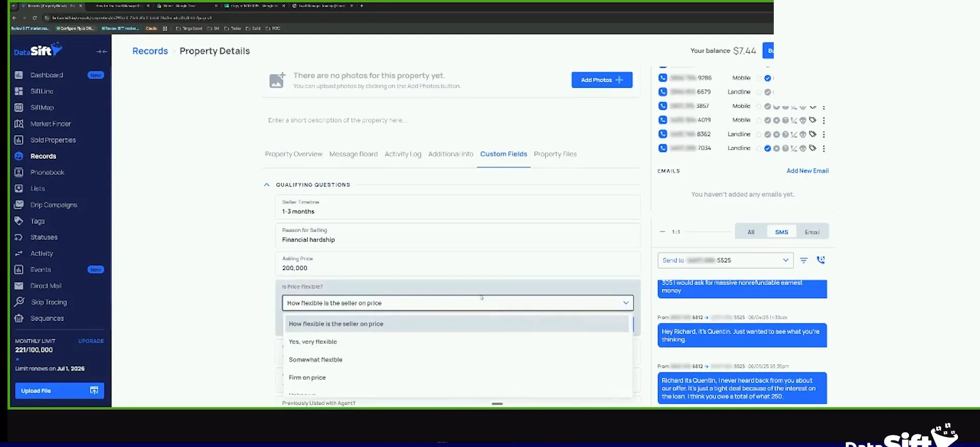Click the tag icon for number ending 8362

[x=813, y=134]
